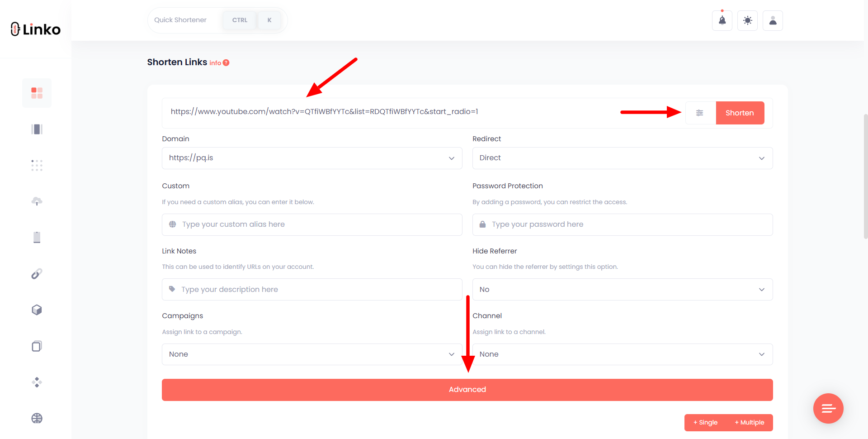Open the Redirect dropdown showing Direct
Image resolution: width=868 pixels, height=439 pixels.
[x=623, y=158]
